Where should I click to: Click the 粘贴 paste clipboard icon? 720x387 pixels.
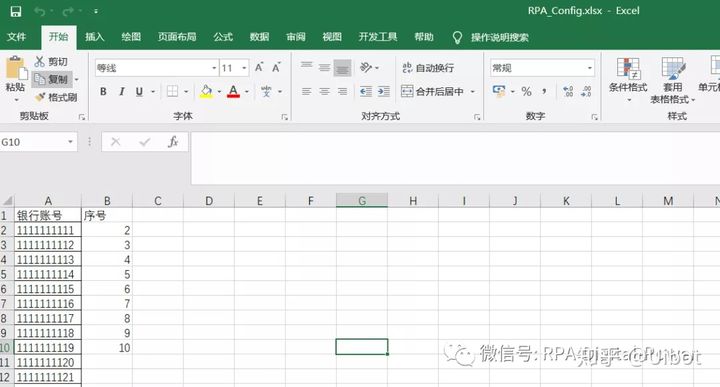click(x=16, y=68)
